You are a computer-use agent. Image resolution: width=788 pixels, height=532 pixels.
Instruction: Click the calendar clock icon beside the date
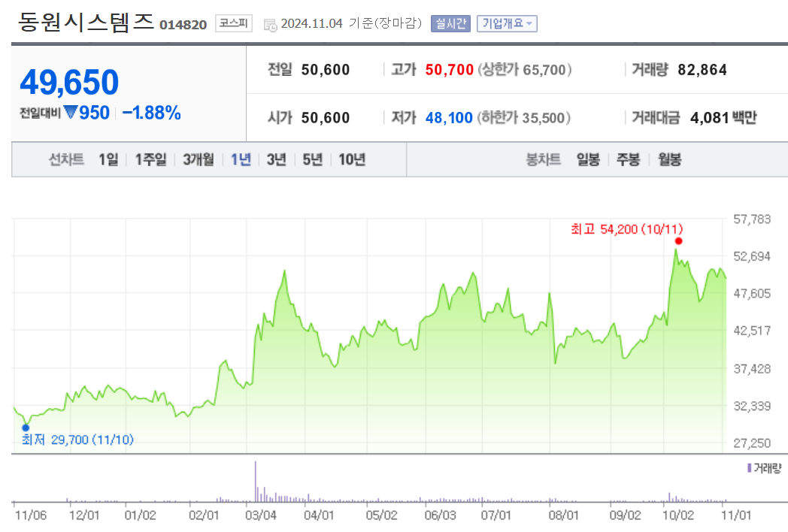(x=271, y=25)
